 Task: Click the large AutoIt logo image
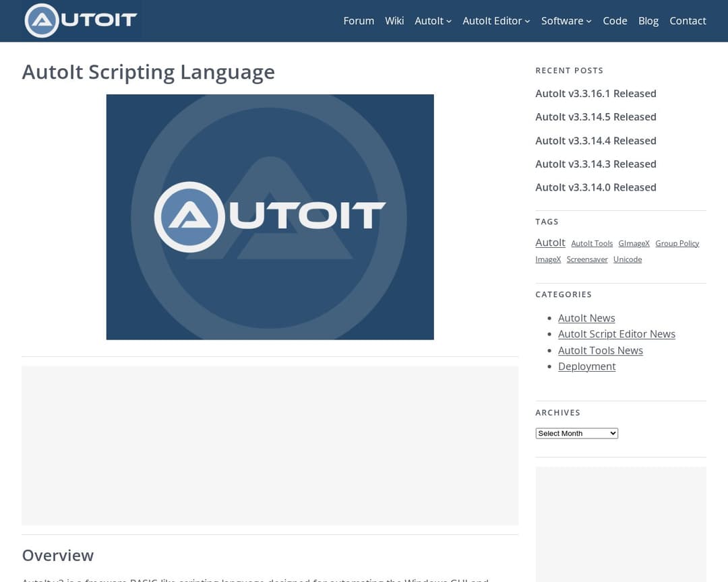pos(270,216)
